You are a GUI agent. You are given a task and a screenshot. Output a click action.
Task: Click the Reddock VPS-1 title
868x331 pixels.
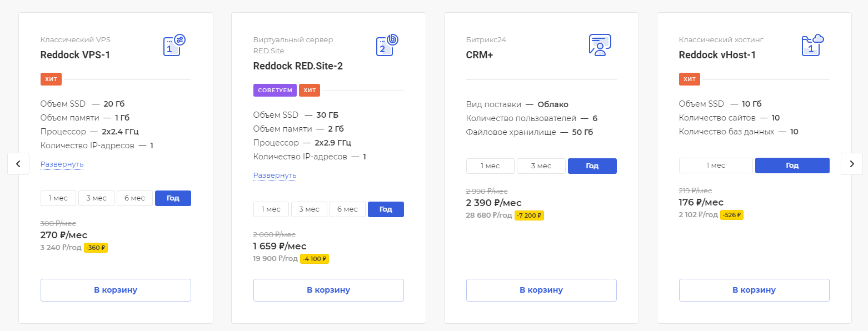pos(75,55)
